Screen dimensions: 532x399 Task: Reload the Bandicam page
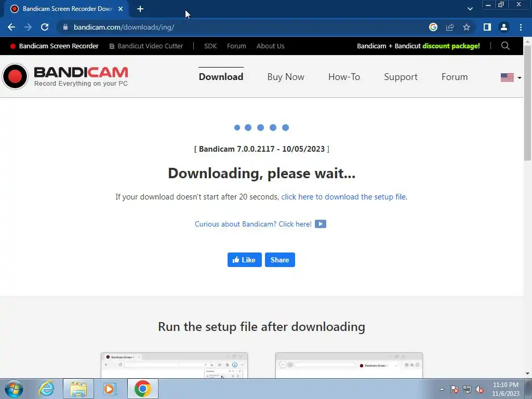[45, 27]
